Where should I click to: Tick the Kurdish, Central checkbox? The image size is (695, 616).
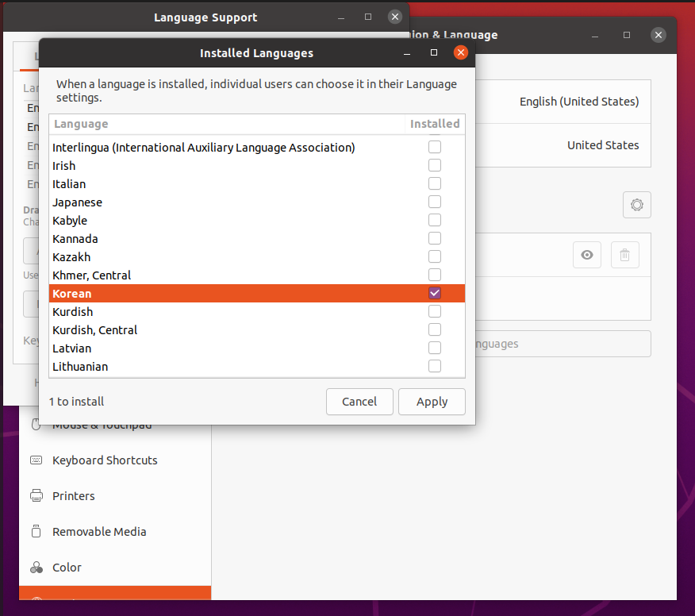(435, 329)
